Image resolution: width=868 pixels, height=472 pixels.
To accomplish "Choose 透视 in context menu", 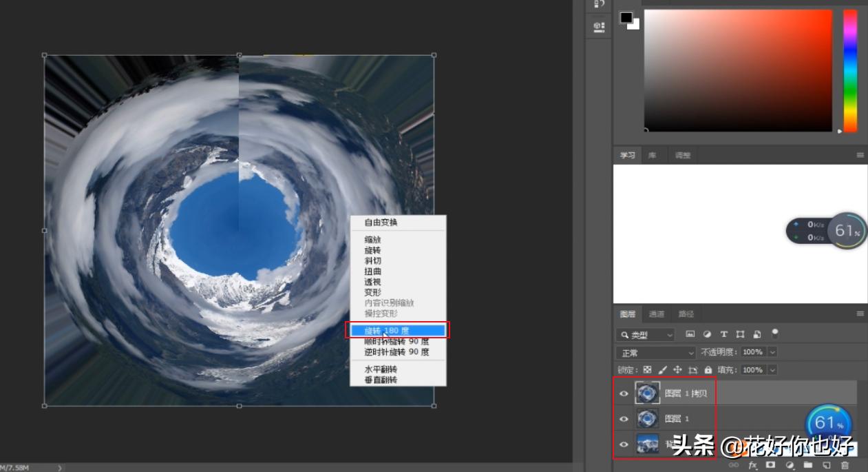I will pyautogui.click(x=398, y=282).
